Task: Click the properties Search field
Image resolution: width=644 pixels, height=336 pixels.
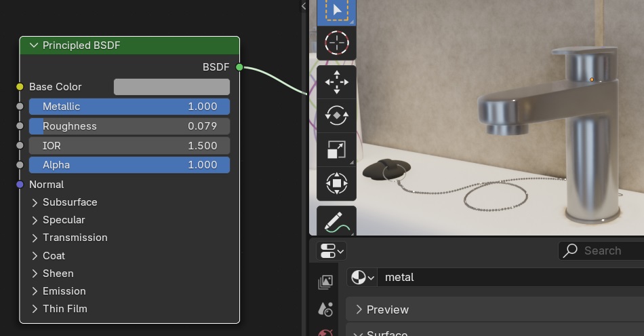Action: pyautogui.click(x=601, y=250)
